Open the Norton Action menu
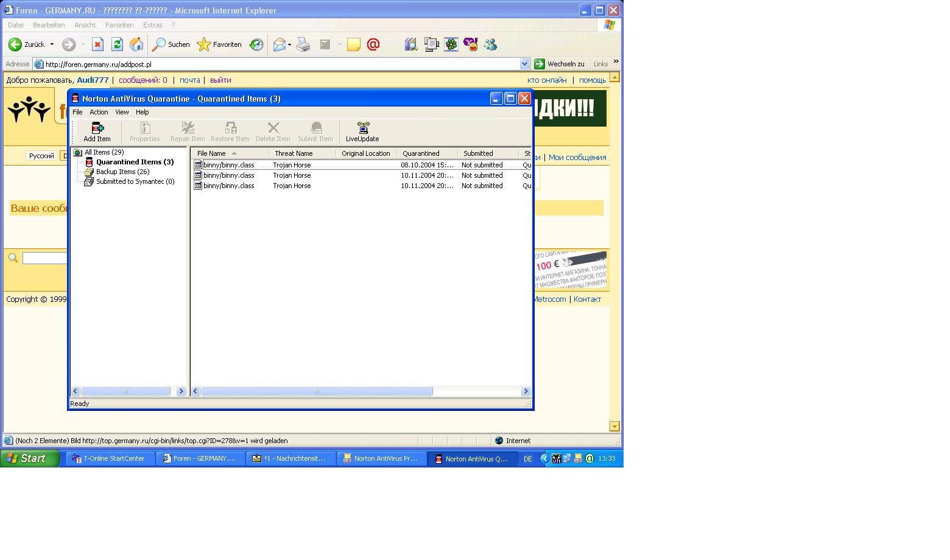The height and width of the screenshot is (560, 950). pyautogui.click(x=99, y=112)
